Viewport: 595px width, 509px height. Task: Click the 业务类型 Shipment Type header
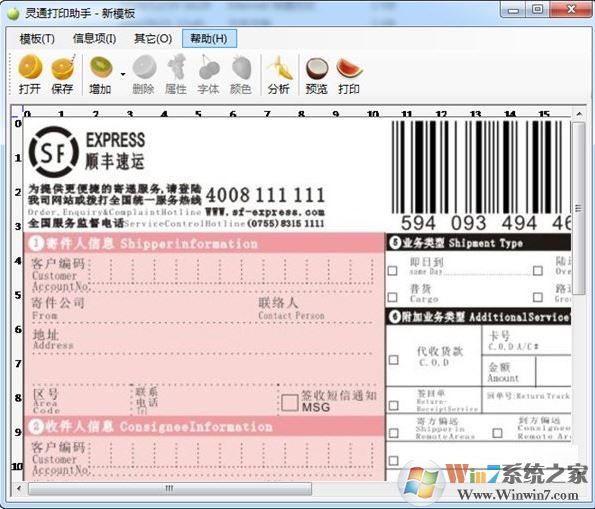479,243
